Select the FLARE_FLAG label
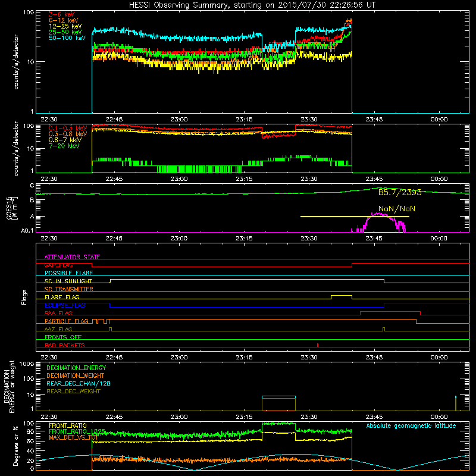 [x=62, y=297]
